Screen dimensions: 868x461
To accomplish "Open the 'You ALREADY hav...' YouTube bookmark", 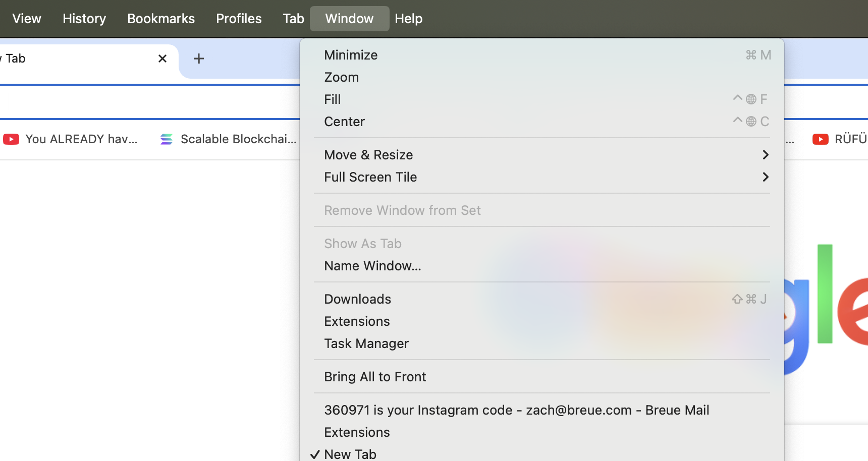I will pos(71,139).
